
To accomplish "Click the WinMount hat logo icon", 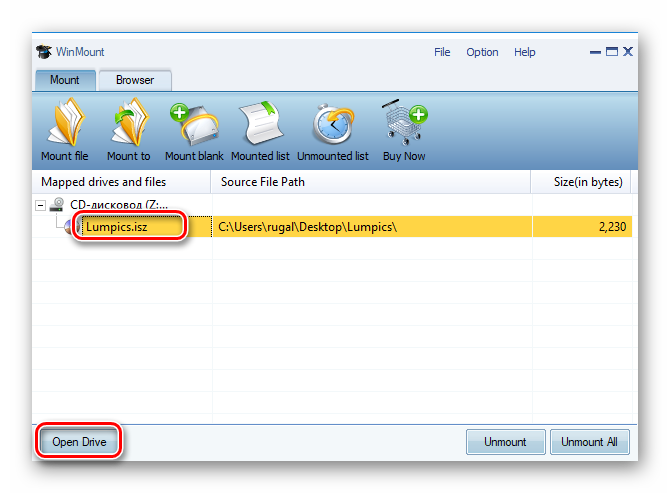I will [44, 52].
